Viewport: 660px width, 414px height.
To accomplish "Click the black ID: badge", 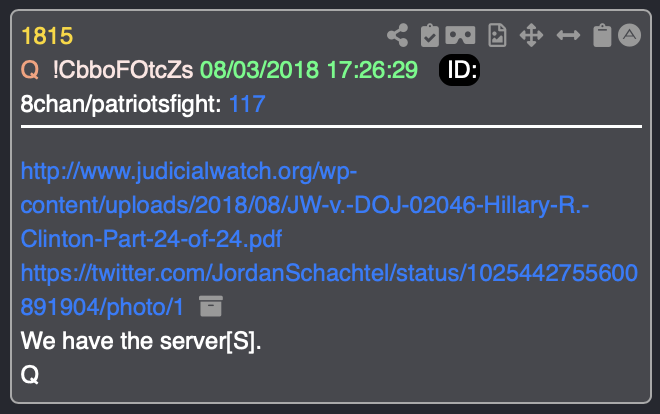I will coord(459,70).
